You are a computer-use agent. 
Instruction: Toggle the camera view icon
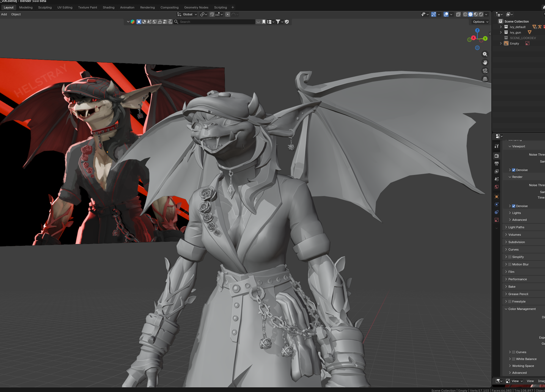485,71
